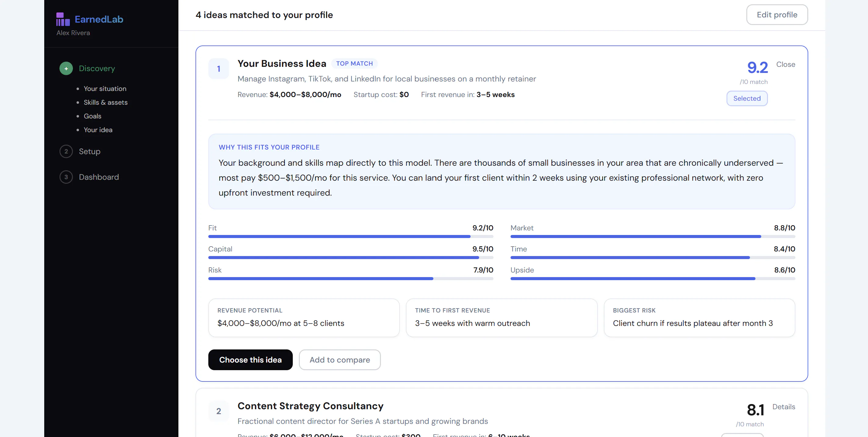Click the Risk score progress bar
Screen dimensions: 868x437
click(350, 279)
